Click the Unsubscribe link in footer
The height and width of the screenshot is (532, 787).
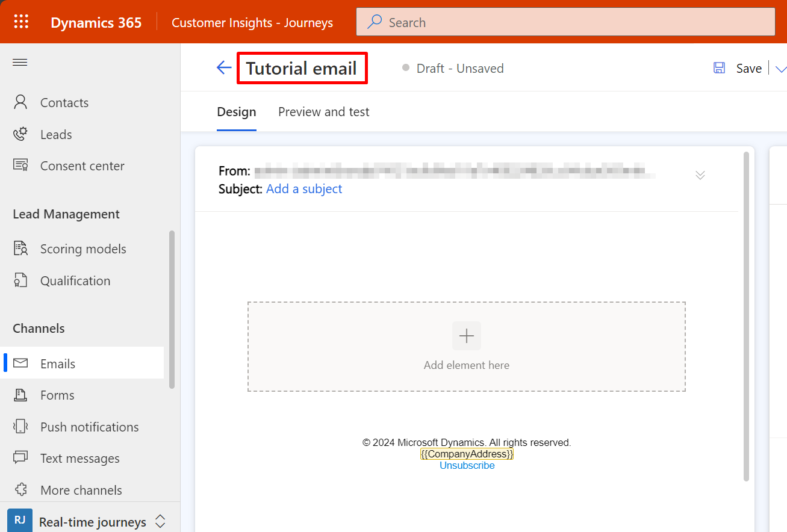[x=467, y=465]
